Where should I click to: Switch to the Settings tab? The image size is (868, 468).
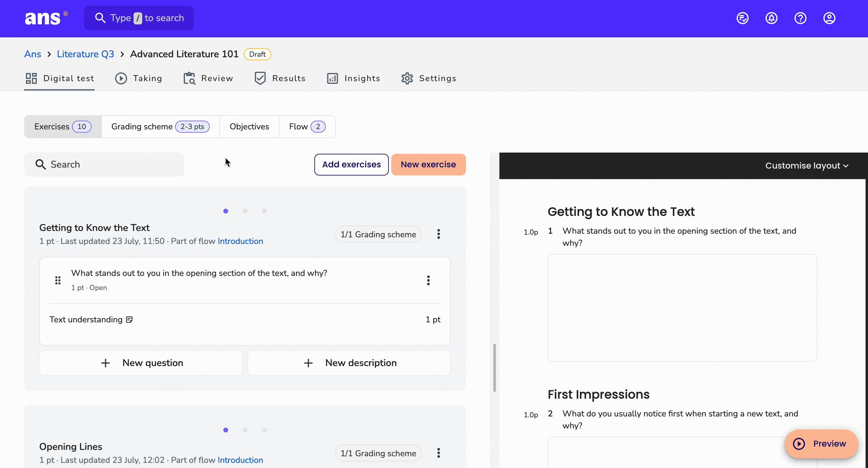[428, 78]
